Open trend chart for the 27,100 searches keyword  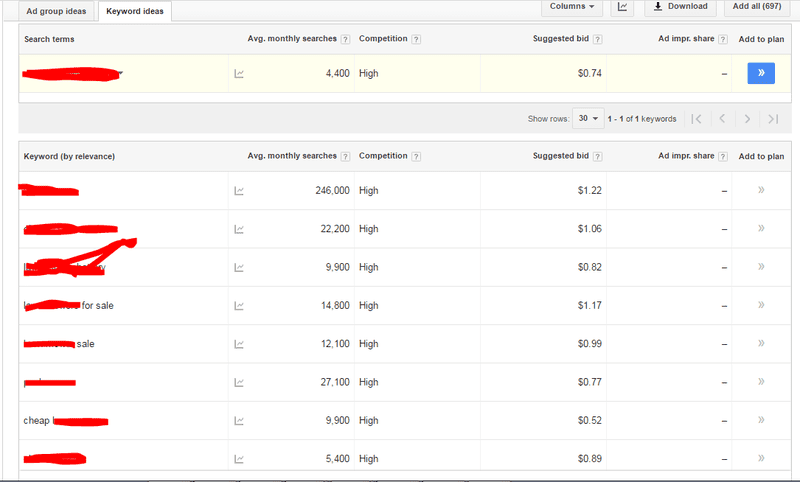coord(239,382)
